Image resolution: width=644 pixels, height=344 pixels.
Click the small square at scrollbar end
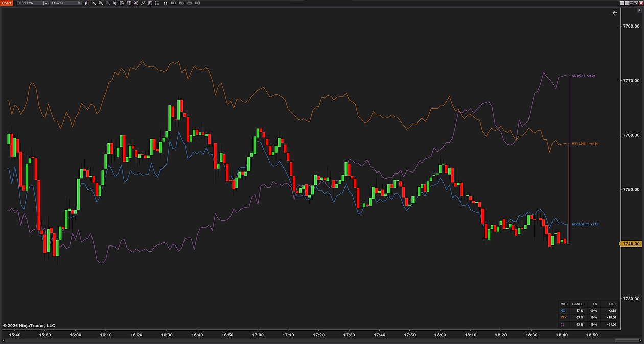[640, 340]
